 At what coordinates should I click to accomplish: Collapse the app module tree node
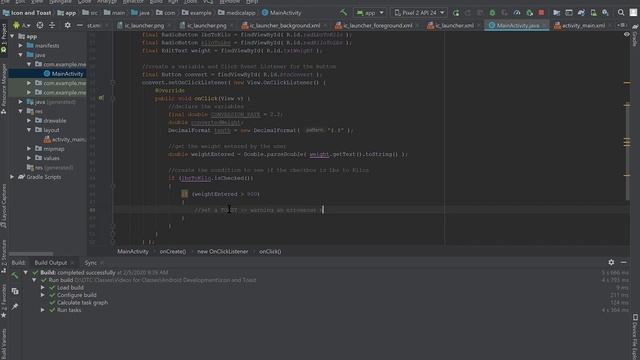[x=13, y=36]
